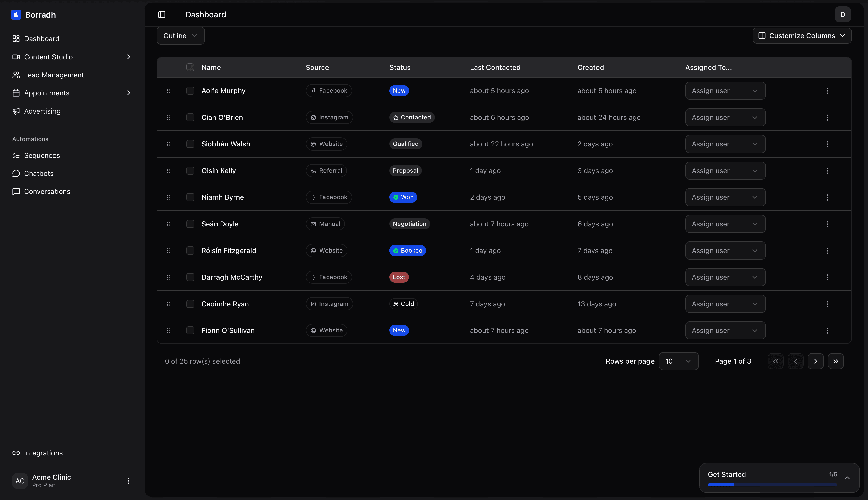Select Lead Management in the sidebar
This screenshot has width=868, height=500.
point(54,75)
